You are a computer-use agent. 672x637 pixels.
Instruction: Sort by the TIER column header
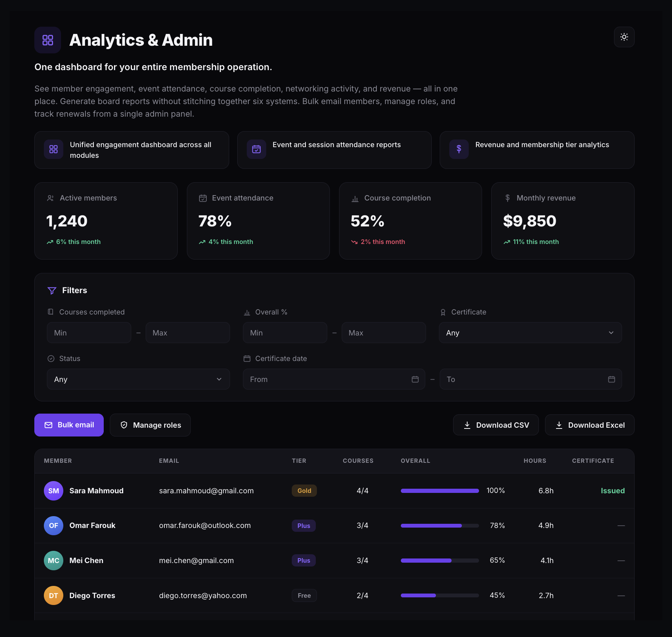point(299,461)
